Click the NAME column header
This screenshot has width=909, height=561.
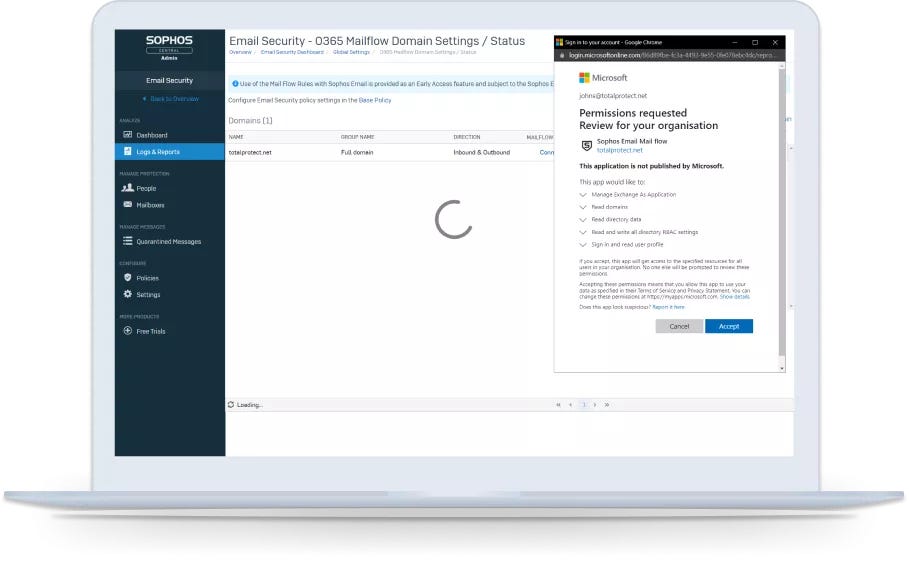236,137
